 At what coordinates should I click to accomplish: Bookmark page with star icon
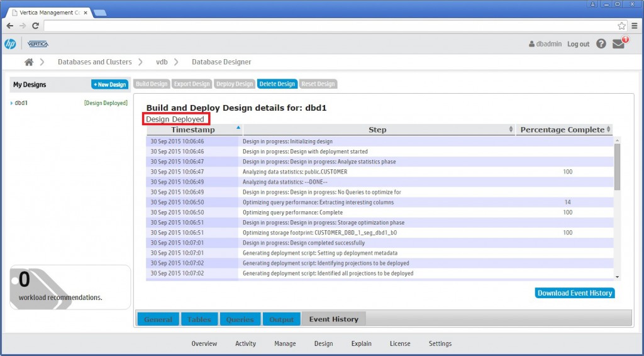[x=621, y=26]
